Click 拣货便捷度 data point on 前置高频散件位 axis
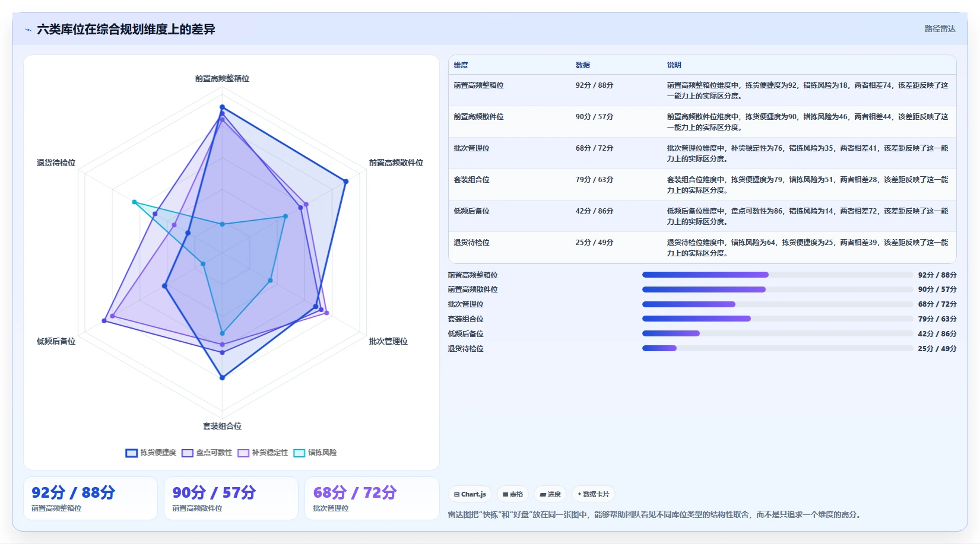The image size is (980, 544). click(346, 182)
